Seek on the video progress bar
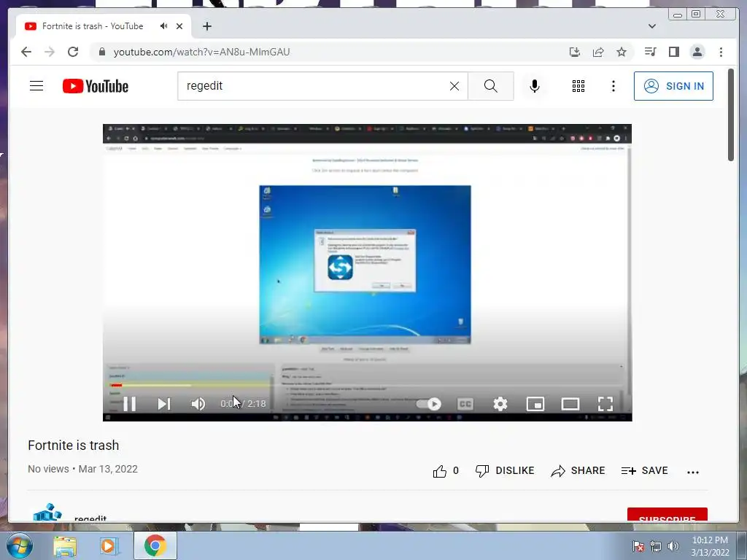The height and width of the screenshot is (560, 747). (x=368, y=385)
